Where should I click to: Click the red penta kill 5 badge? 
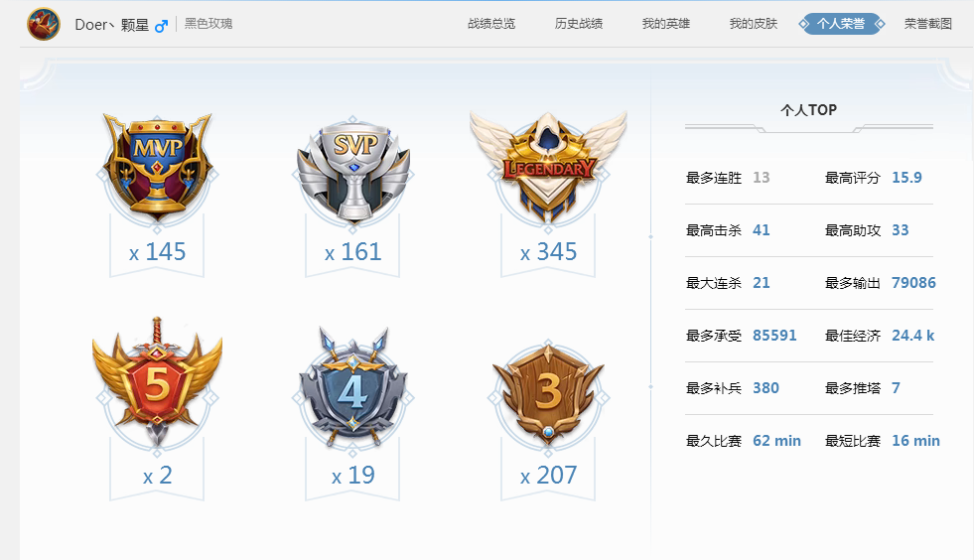[x=157, y=381]
